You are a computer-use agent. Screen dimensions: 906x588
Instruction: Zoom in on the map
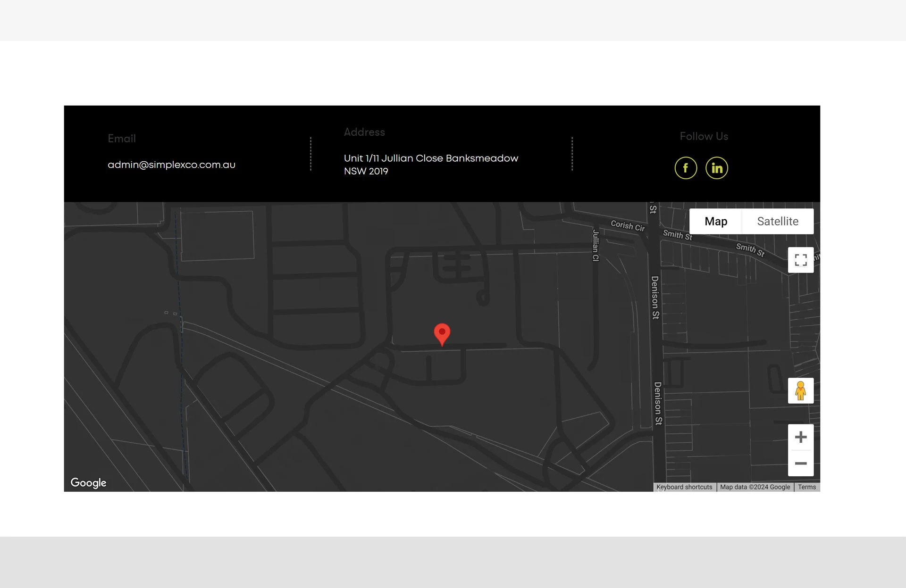tap(801, 437)
